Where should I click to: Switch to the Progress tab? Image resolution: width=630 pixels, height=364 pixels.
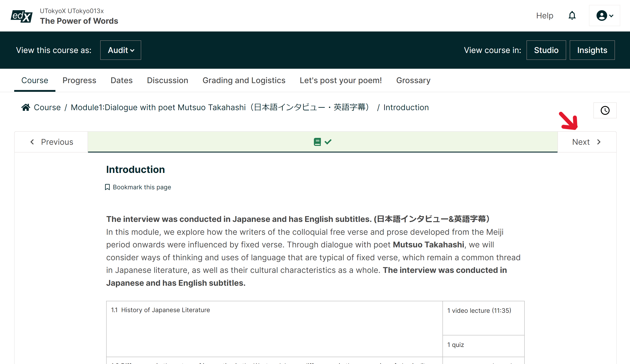coord(79,80)
